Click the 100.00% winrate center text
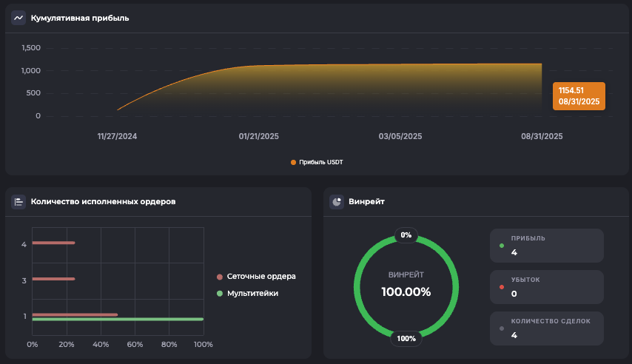 pos(406,291)
